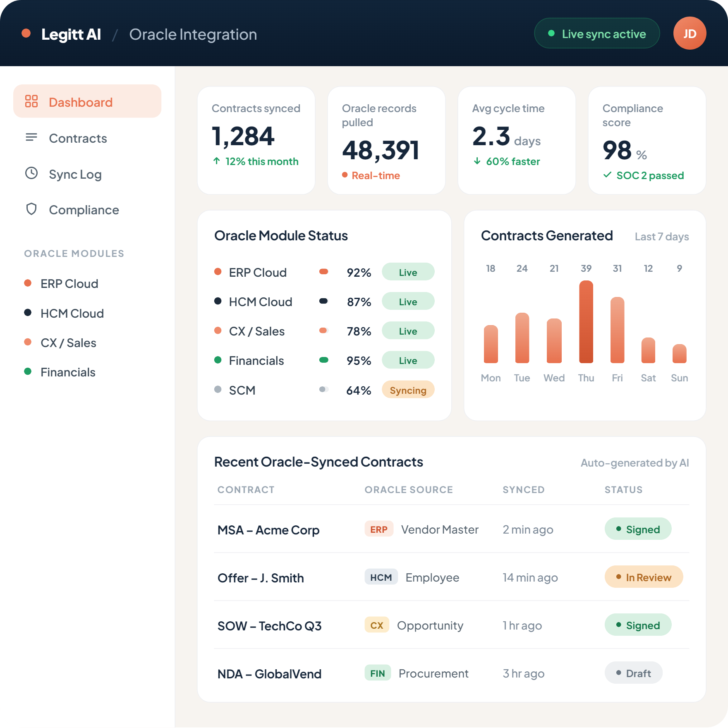Image resolution: width=728 pixels, height=728 pixels.
Task: Click the HCM source tag
Action: 381,577
